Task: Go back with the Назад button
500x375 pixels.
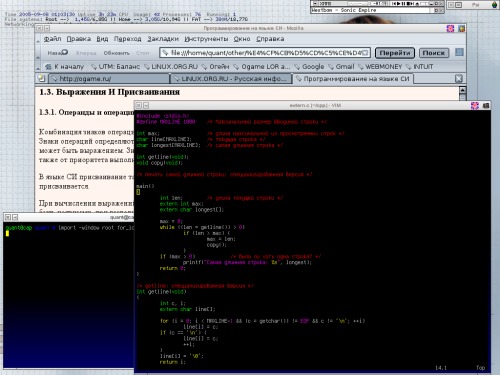Action: coord(57,53)
